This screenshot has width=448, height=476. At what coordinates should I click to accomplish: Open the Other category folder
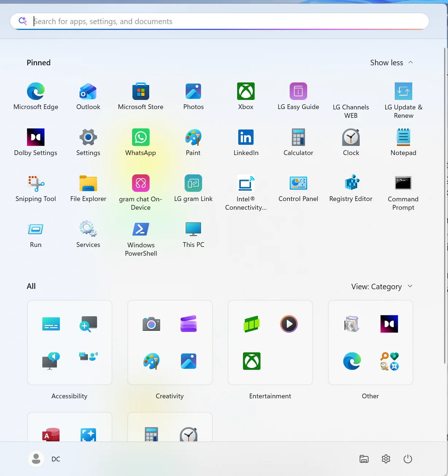[x=371, y=343]
